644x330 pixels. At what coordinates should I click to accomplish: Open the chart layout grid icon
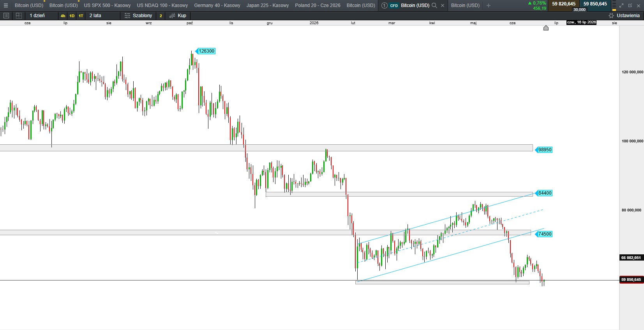click(19, 16)
